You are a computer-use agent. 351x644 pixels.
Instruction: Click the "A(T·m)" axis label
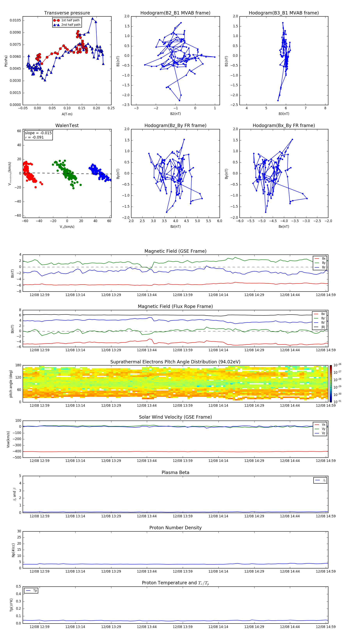point(67,114)
